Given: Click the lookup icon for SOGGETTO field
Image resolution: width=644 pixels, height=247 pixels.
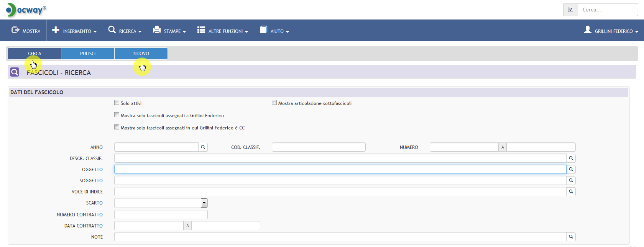Looking at the screenshot, I should (571, 180).
